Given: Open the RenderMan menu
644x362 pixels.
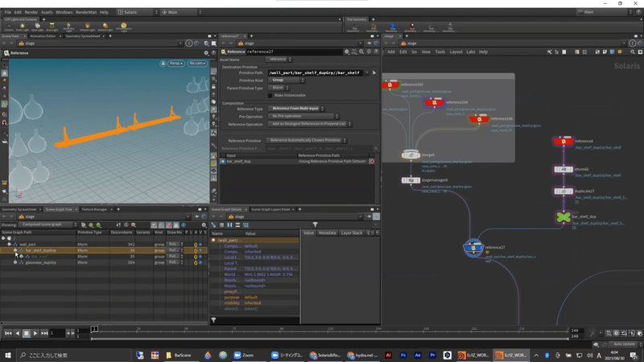Looking at the screenshot, I should pos(85,12).
